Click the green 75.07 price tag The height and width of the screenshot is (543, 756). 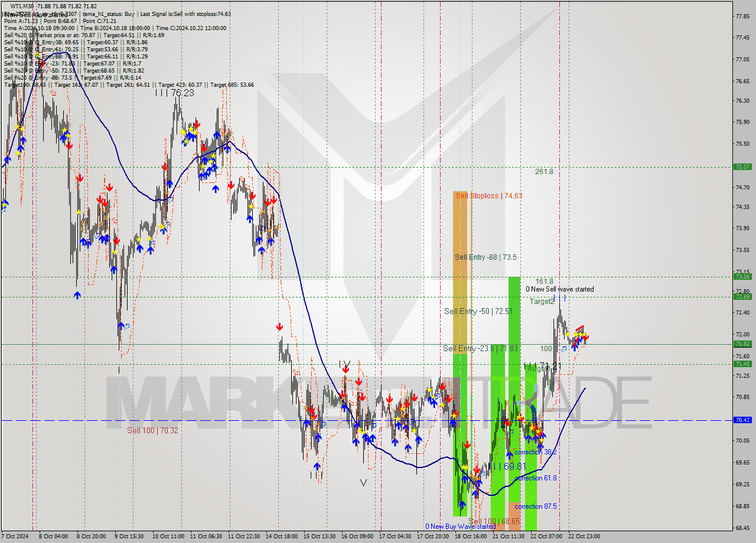742,167
